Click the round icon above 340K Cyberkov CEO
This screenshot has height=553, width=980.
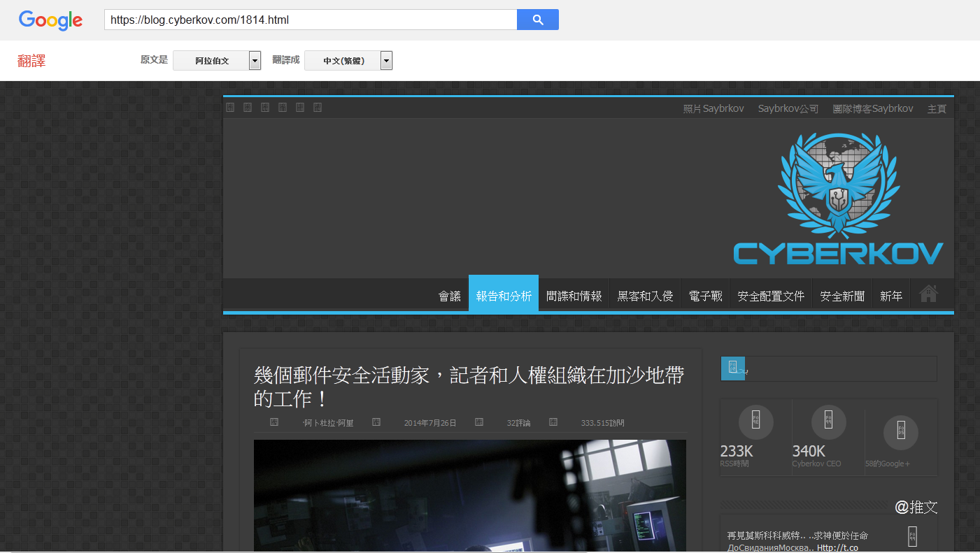tap(829, 422)
